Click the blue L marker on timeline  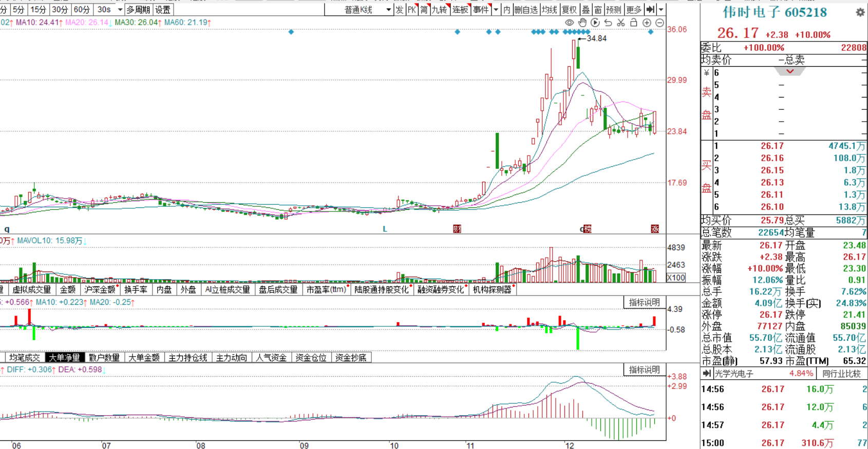pos(385,229)
